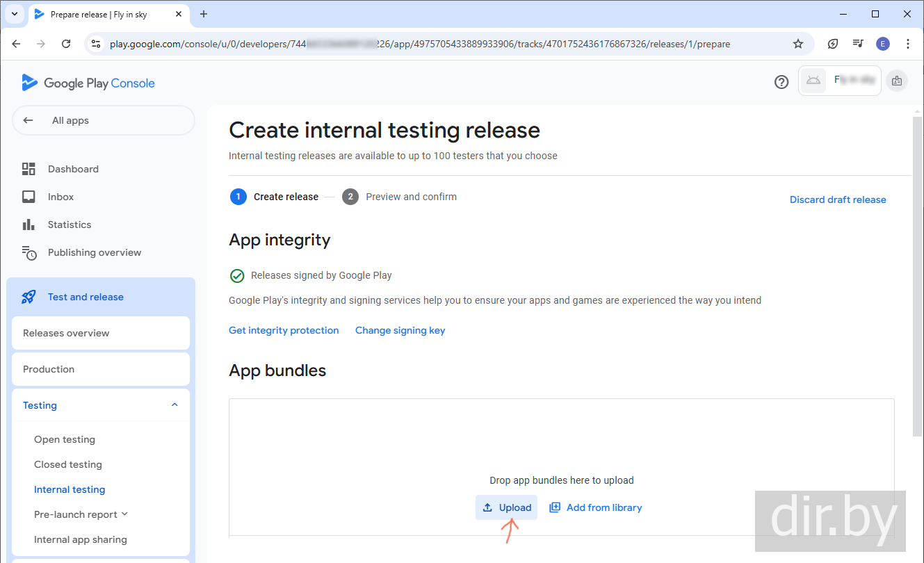This screenshot has width=924, height=563.
Task: Click the Upload button for app bundles
Action: (x=508, y=507)
